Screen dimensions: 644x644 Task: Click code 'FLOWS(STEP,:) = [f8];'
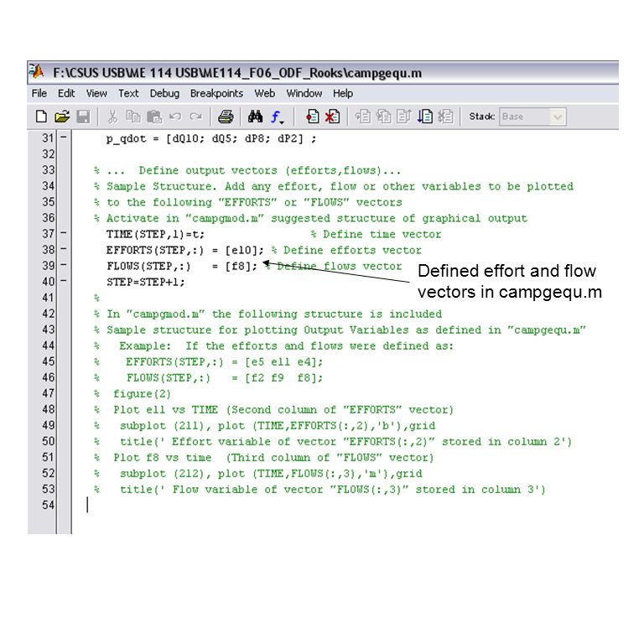tap(182, 266)
